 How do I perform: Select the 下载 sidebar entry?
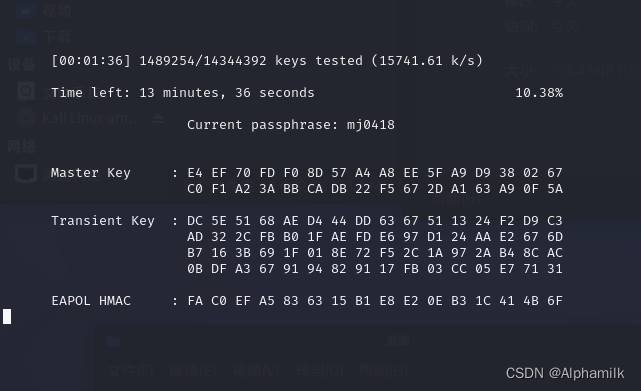point(57,37)
